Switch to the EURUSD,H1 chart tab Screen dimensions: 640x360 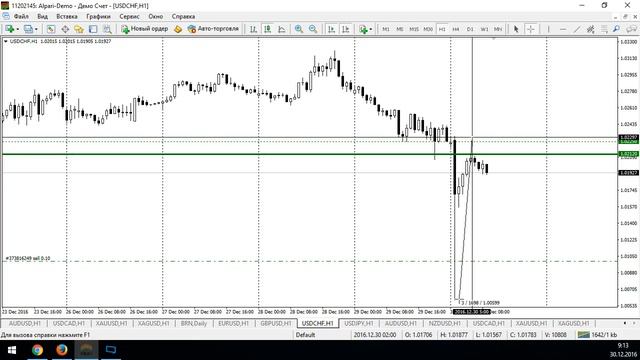[233, 323]
